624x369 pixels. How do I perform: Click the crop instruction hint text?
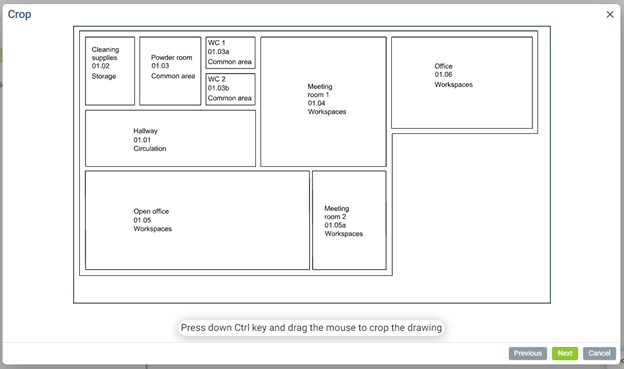[x=311, y=328]
